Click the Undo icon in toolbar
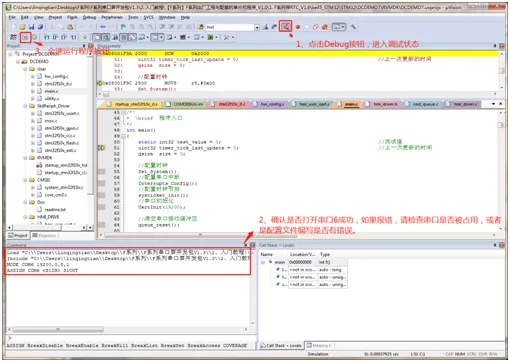 click(82, 27)
